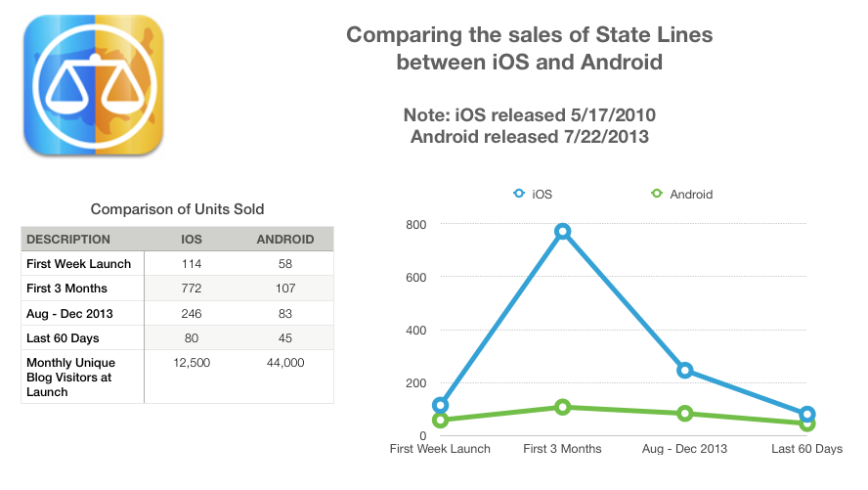The image size is (868, 490).
Task: Select the 44,000 blog visitors cell
Action: click(x=284, y=363)
